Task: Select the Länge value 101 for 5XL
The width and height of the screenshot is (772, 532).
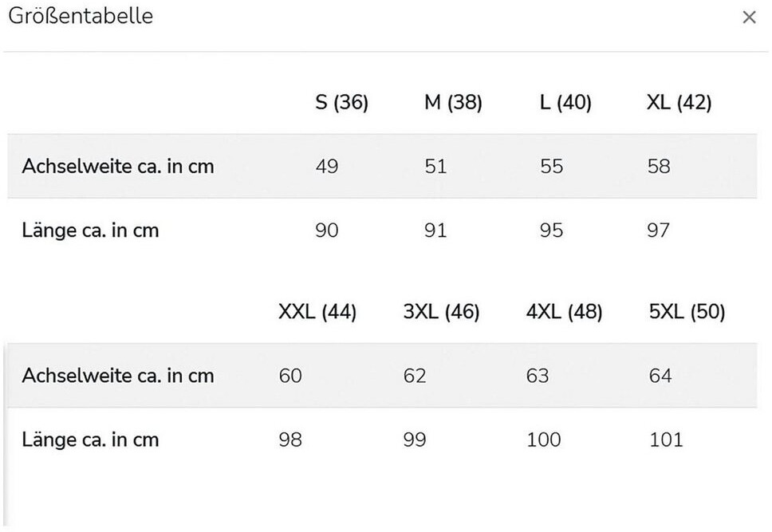Action: (x=667, y=439)
